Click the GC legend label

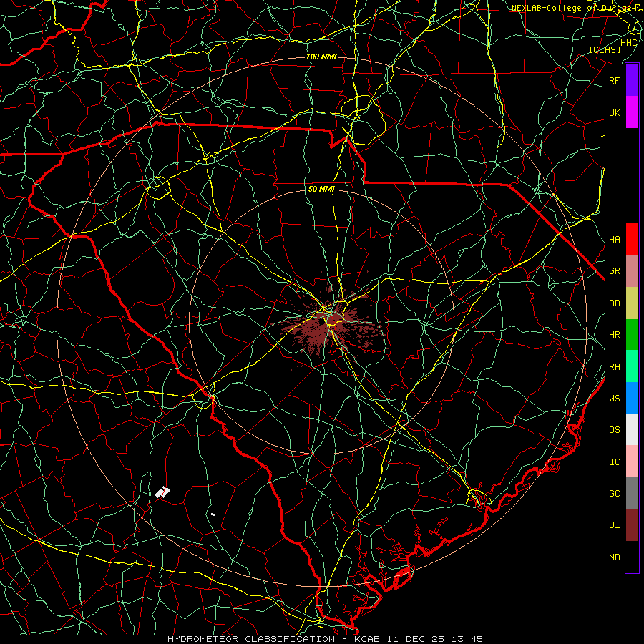[614, 493]
